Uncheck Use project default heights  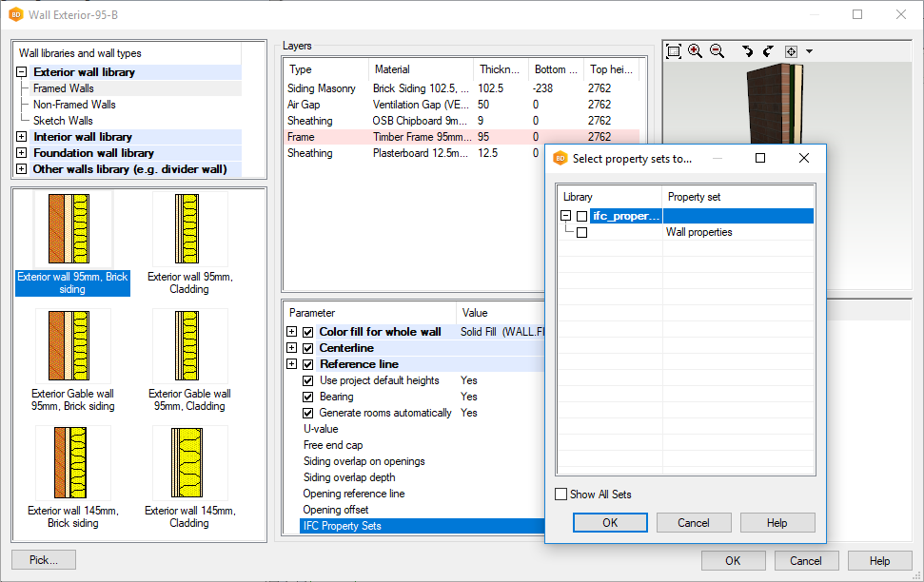(x=308, y=380)
